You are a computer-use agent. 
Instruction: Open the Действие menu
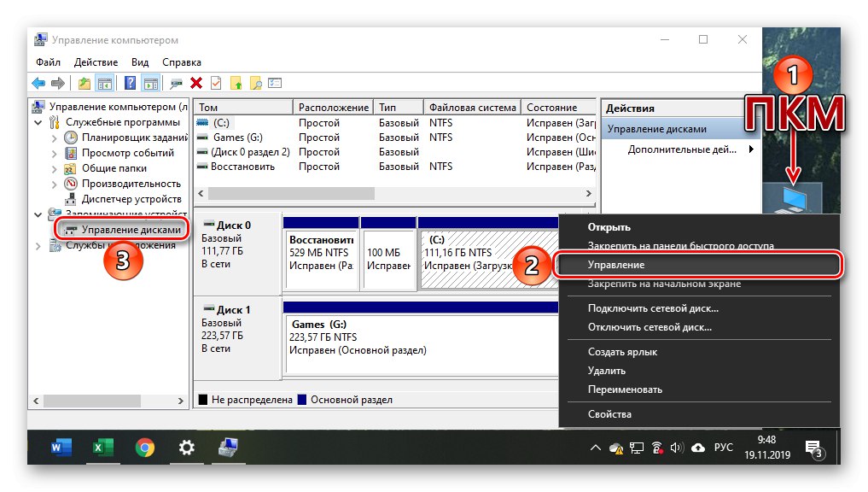(96, 61)
